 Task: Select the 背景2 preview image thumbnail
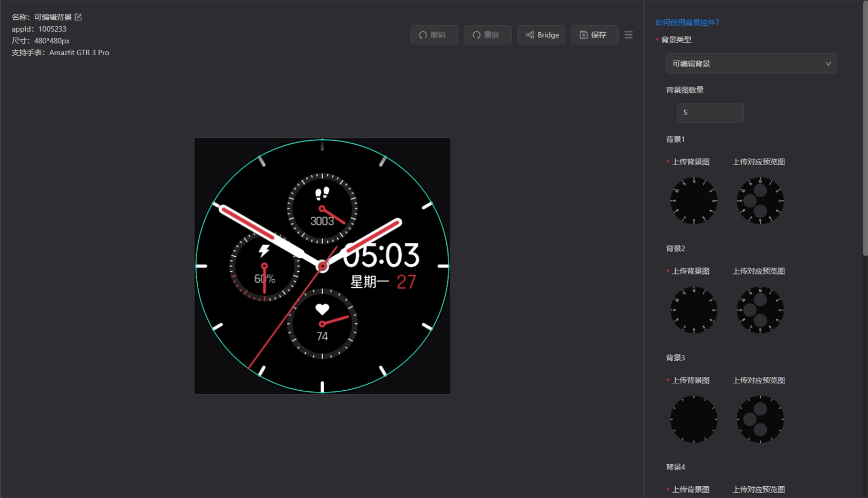pyautogui.click(x=760, y=310)
